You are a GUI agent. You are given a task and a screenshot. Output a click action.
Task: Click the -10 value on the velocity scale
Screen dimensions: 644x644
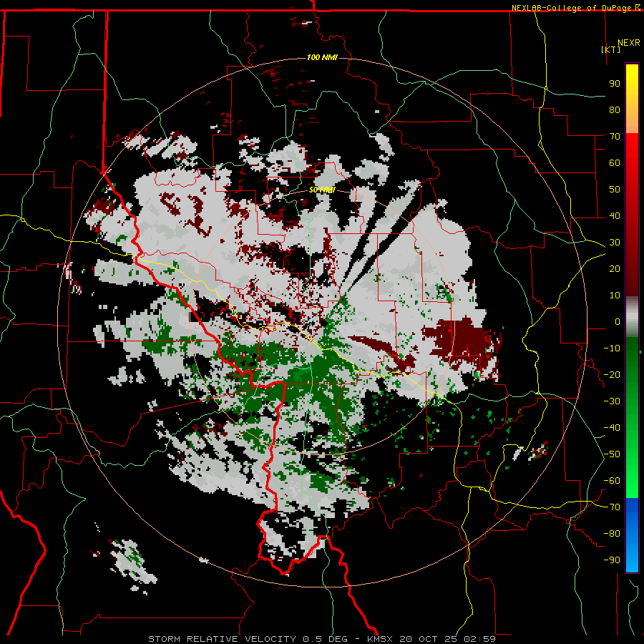click(612, 348)
